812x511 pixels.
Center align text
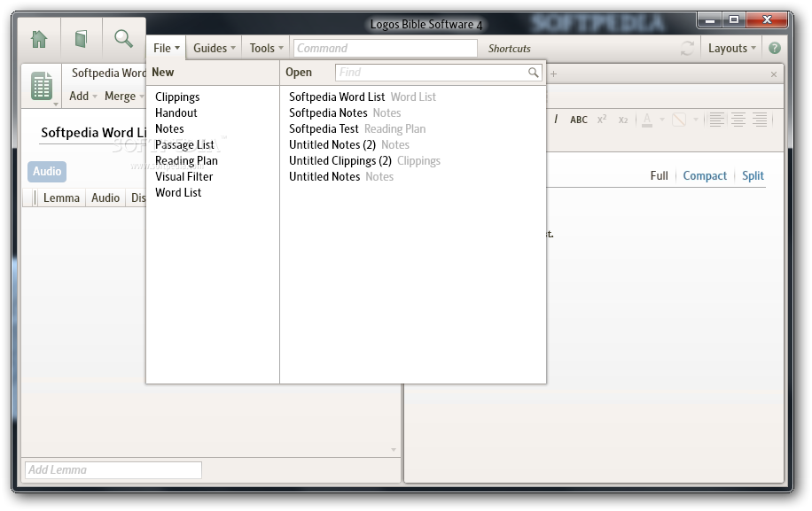tap(738, 120)
